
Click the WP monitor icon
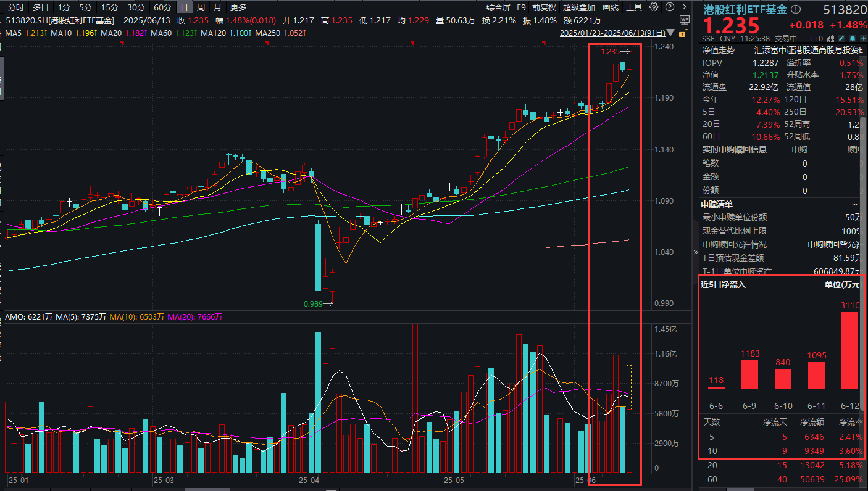683,20
